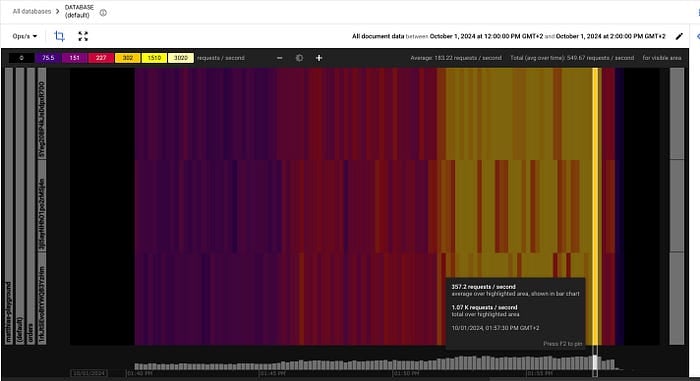Click the 302 yellow legend swatch
Image resolution: width=700 pixels, height=381 pixels.
(128, 58)
